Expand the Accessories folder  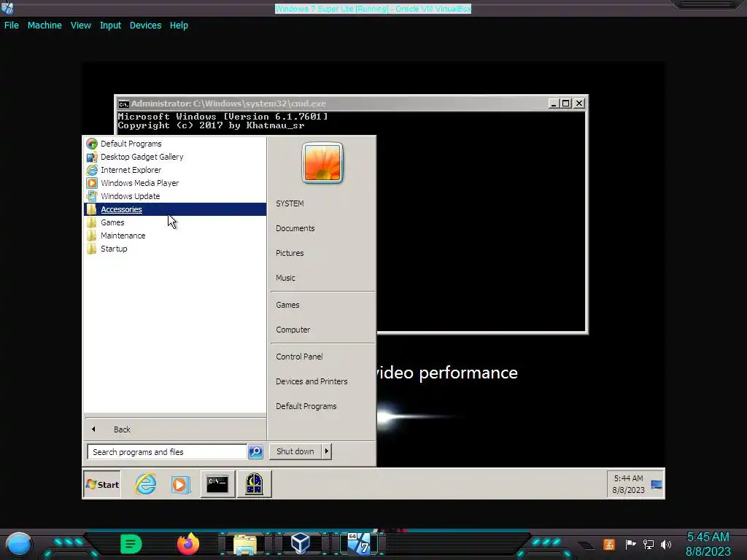pos(175,209)
